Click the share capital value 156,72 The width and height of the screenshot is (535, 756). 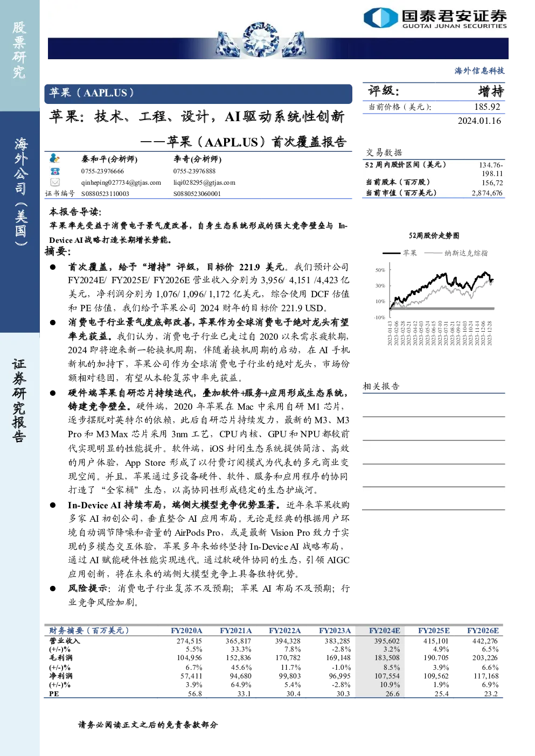click(x=492, y=183)
